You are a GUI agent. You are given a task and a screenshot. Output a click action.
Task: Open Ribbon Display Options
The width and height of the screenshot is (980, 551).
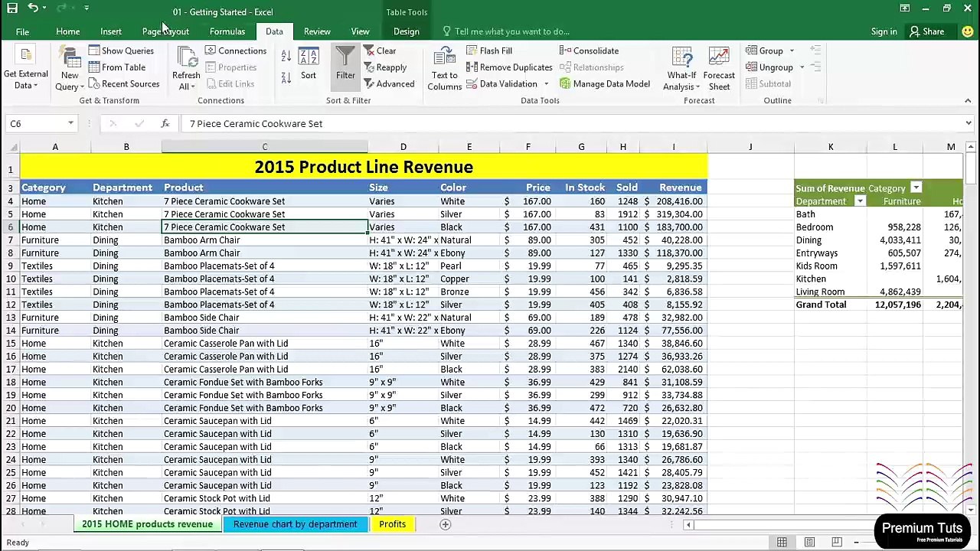pyautogui.click(x=905, y=8)
